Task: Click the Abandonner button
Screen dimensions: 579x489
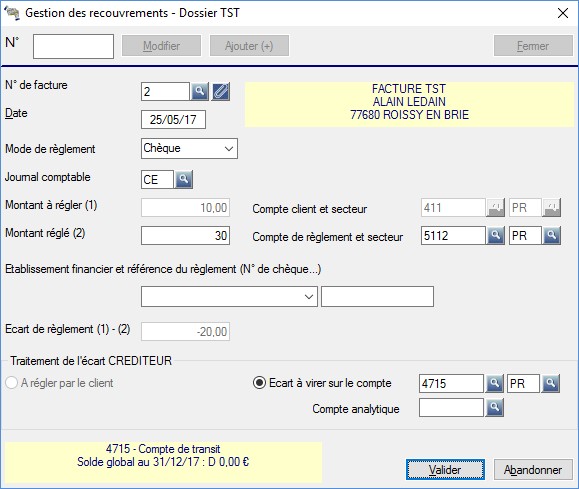Action: [533, 470]
